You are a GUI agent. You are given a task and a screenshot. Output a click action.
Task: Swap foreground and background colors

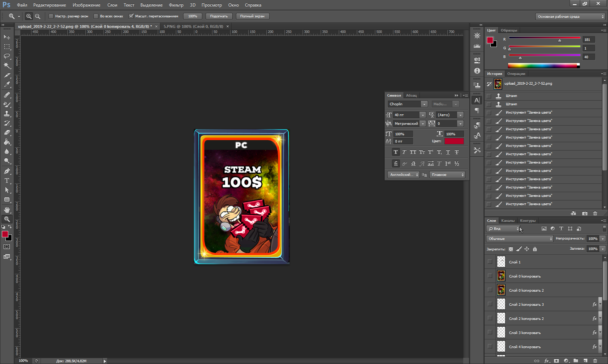coord(10,227)
